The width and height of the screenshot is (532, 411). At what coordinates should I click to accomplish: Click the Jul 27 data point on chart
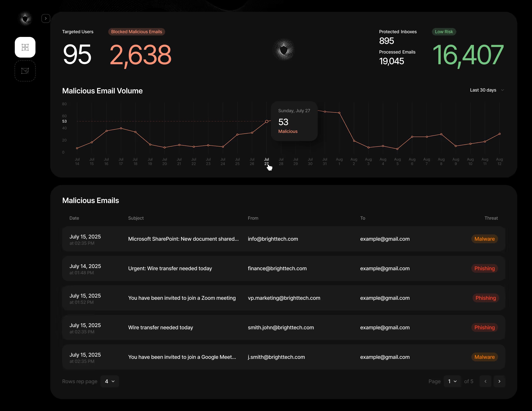pyautogui.click(x=266, y=121)
